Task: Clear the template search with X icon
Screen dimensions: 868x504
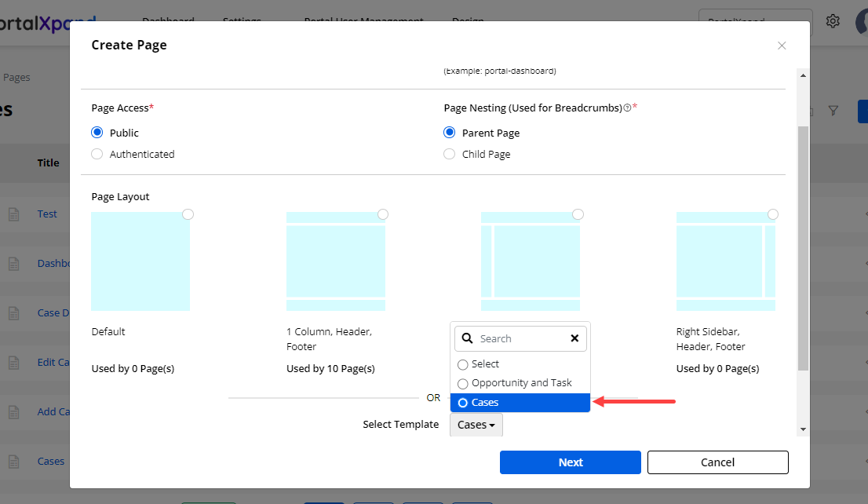Action: point(574,338)
